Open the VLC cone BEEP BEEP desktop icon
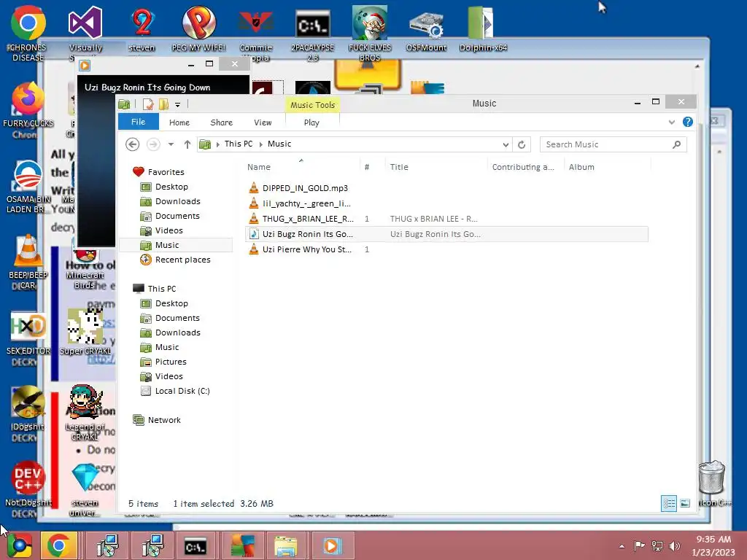 tap(28, 251)
